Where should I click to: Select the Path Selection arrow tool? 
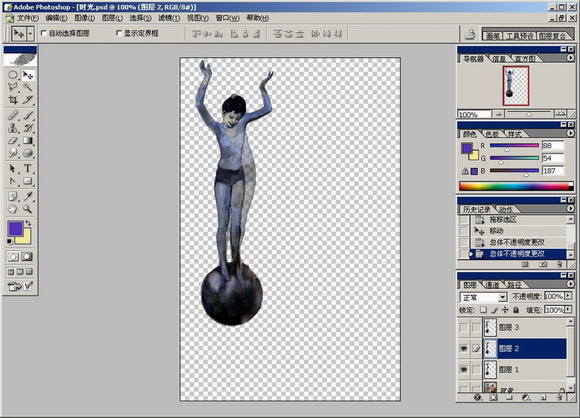click(13, 169)
